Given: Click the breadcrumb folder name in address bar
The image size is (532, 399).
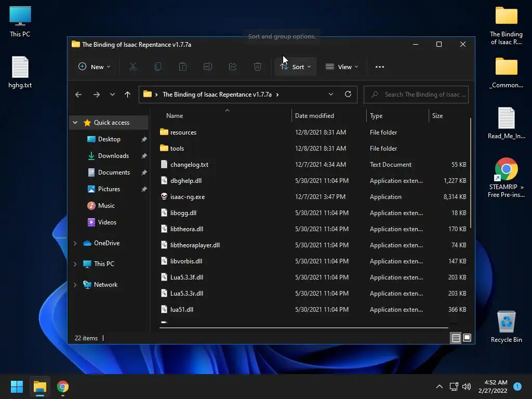Looking at the screenshot, I should pyautogui.click(x=217, y=95).
